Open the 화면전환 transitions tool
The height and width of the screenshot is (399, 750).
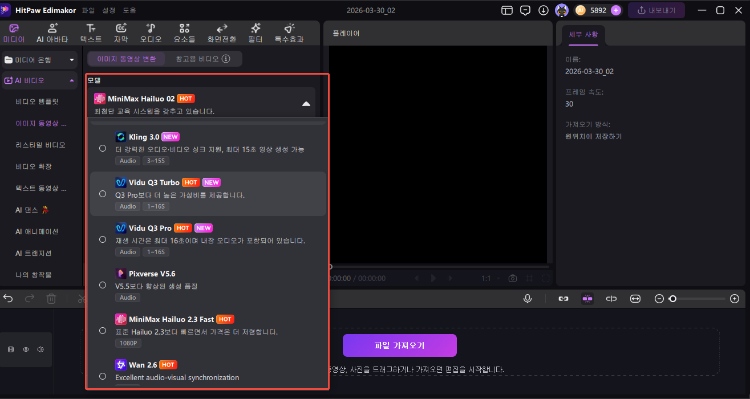point(221,33)
